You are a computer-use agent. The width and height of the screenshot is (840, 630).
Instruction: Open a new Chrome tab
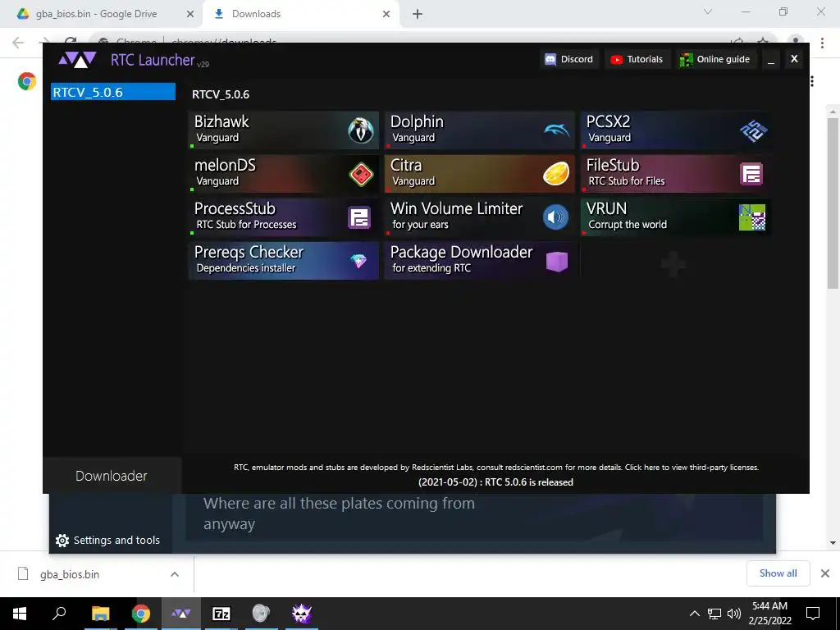[418, 14]
